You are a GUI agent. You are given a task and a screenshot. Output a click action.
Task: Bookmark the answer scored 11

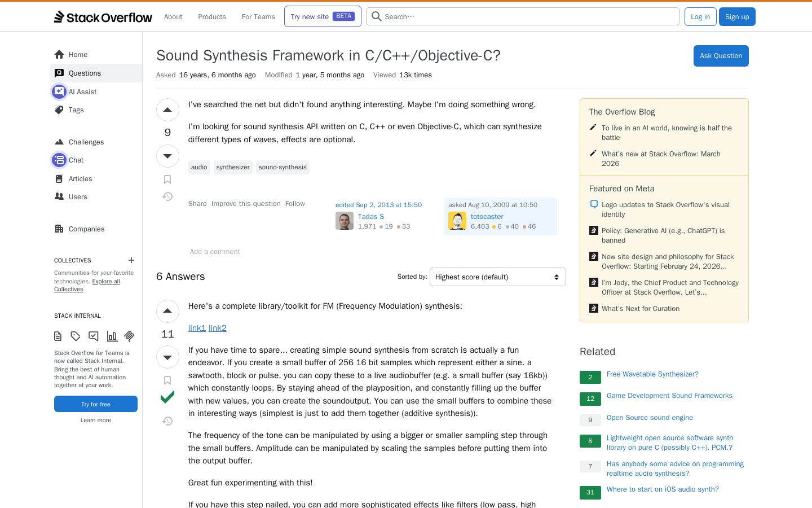[x=167, y=380]
